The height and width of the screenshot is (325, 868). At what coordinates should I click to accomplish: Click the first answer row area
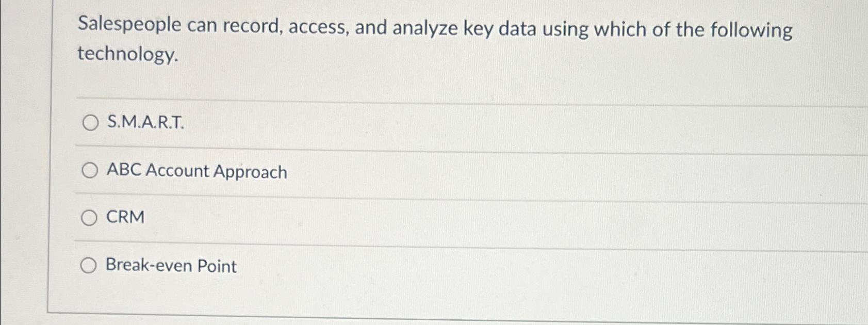click(x=413, y=123)
